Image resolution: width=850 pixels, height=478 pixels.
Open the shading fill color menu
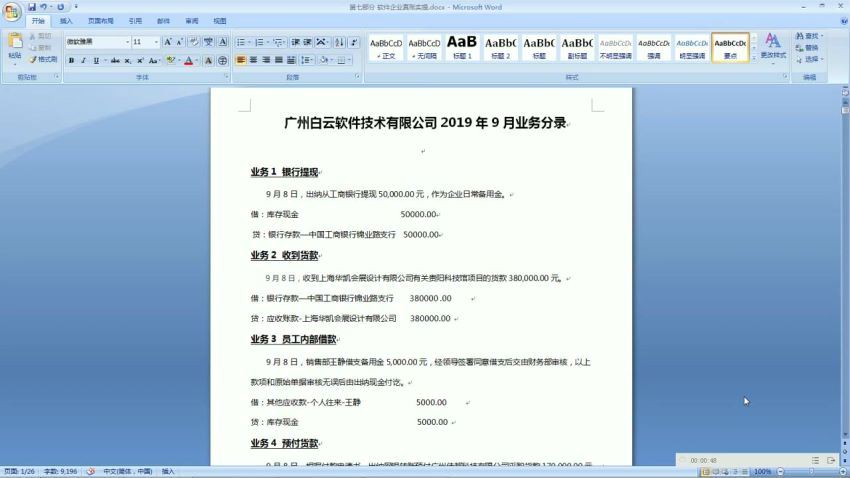pyautogui.click(x=325, y=60)
